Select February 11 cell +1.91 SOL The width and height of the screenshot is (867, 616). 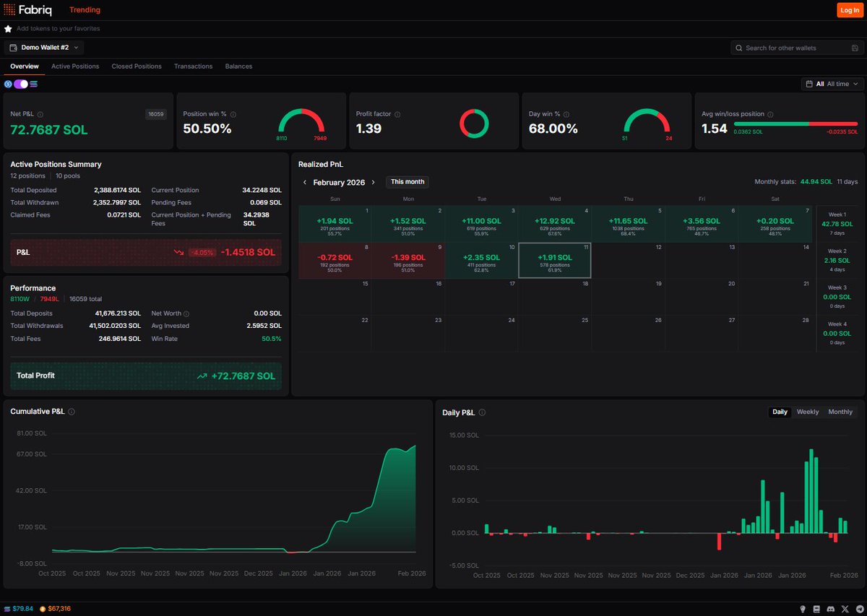coord(554,260)
